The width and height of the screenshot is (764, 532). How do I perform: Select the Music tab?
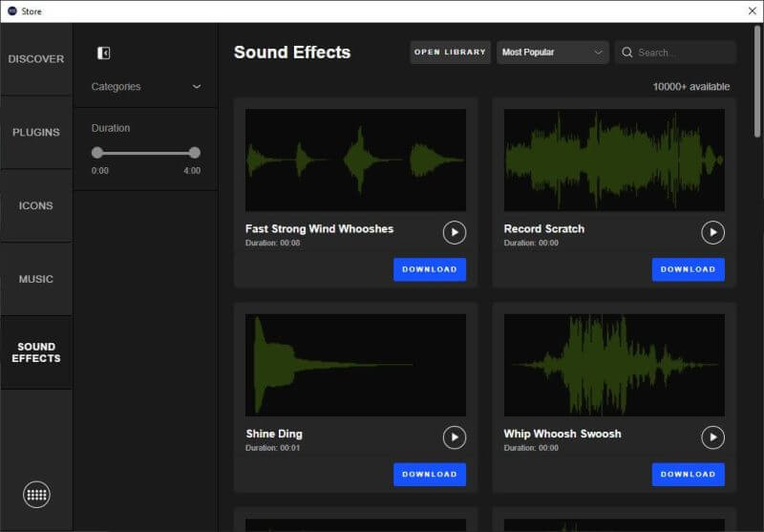tap(36, 279)
